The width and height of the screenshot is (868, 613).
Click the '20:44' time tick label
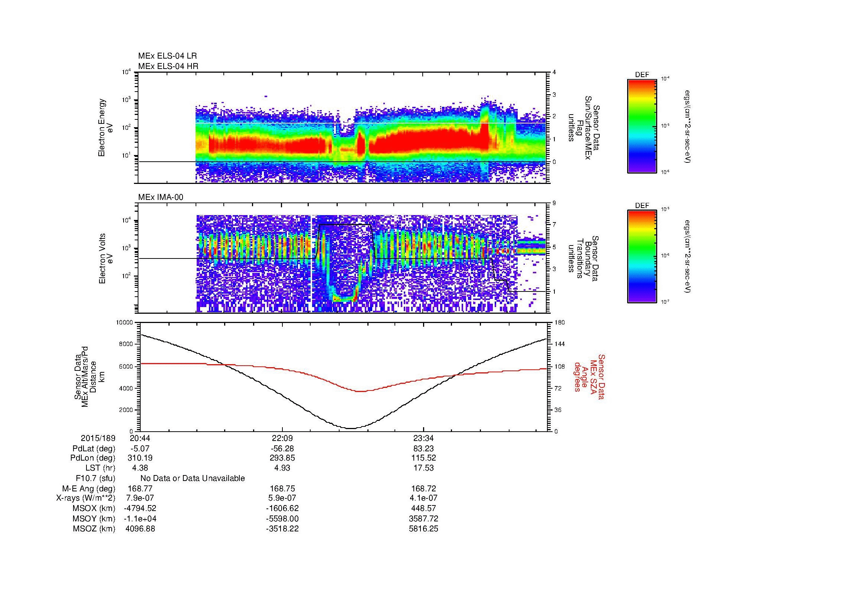140,438
